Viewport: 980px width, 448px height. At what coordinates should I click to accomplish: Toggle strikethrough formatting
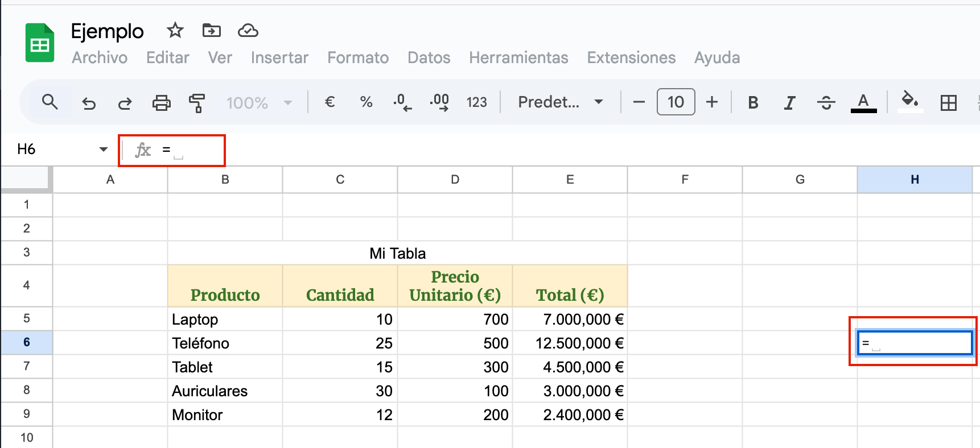(x=826, y=102)
